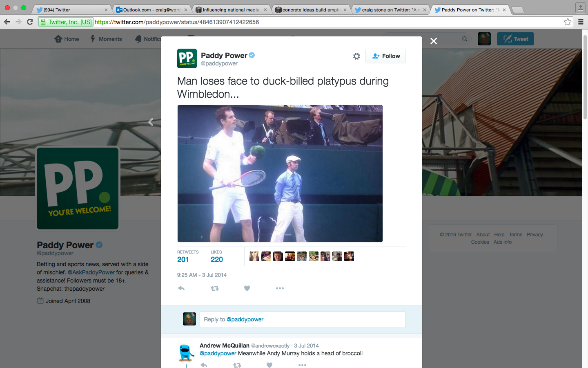Like the Paddy Power tweet heart
588x368 pixels.
point(247,288)
